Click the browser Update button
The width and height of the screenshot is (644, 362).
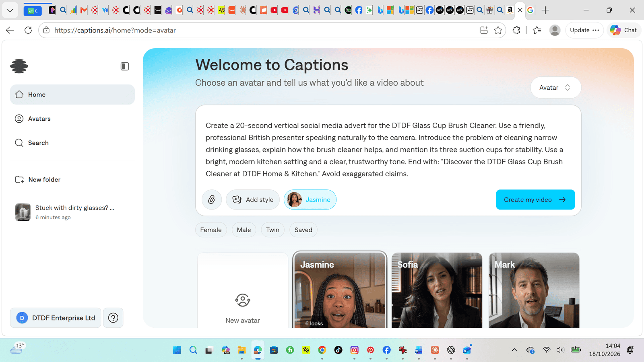point(584,30)
